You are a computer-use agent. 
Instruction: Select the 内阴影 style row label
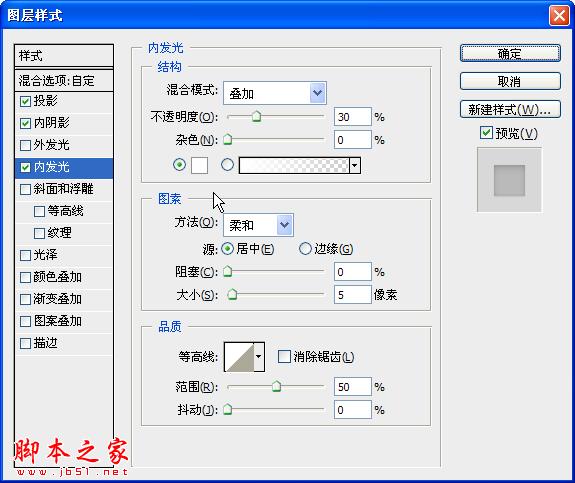[51, 123]
